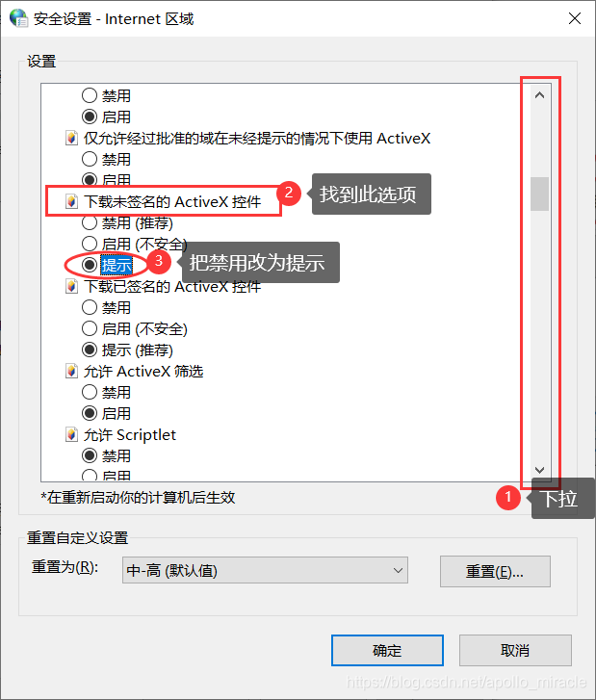Click icon next to 仅允许经过批准的域 setting

click(71, 139)
